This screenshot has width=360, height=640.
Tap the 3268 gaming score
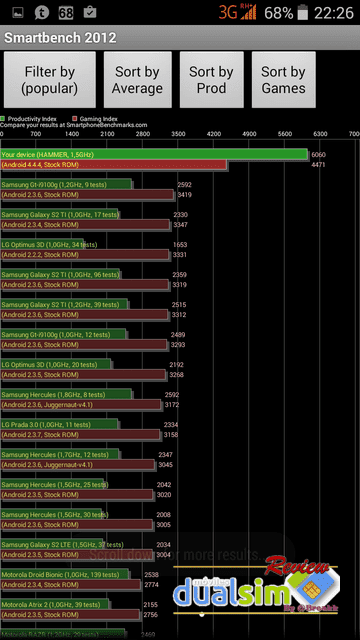[176, 375]
